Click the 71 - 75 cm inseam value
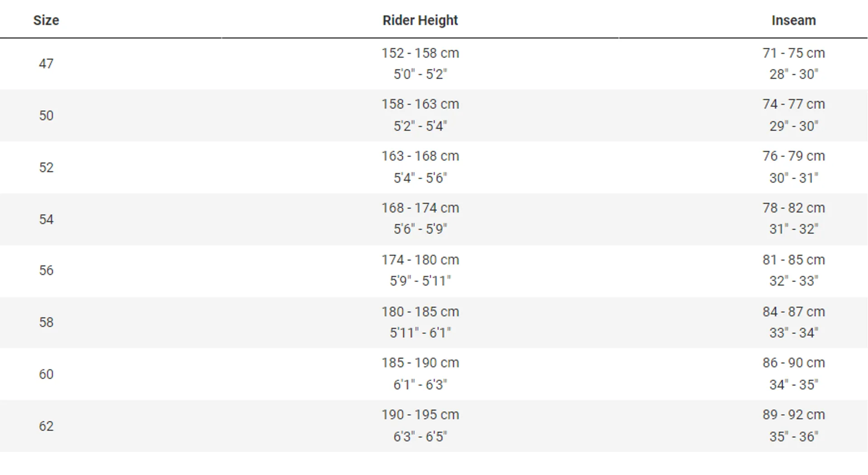Image resolution: width=868 pixels, height=475 pixels. pos(793,53)
